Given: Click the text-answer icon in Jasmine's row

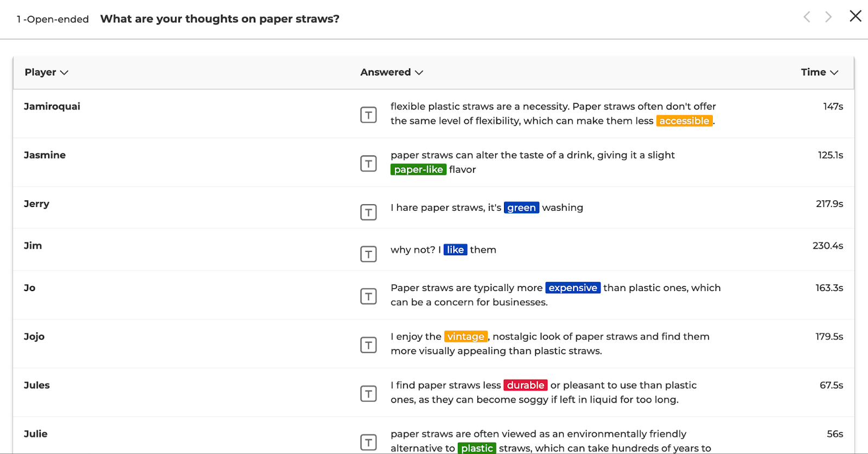Looking at the screenshot, I should click(368, 163).
